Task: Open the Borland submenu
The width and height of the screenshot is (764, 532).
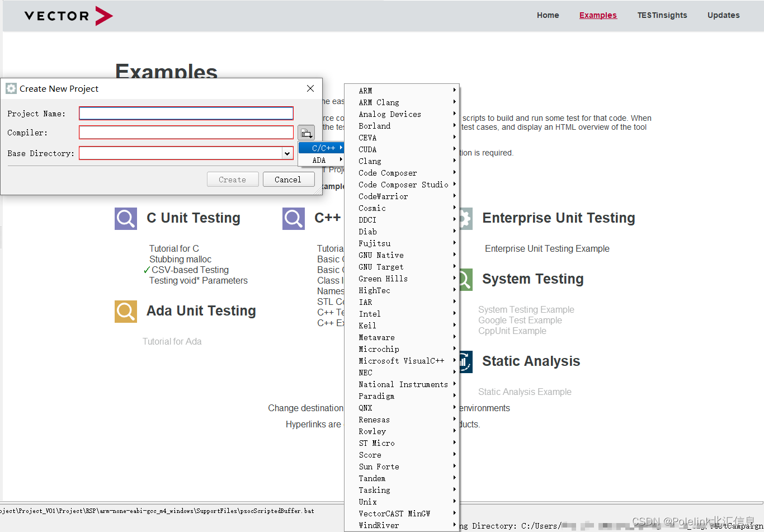Action: click(402, 126)
